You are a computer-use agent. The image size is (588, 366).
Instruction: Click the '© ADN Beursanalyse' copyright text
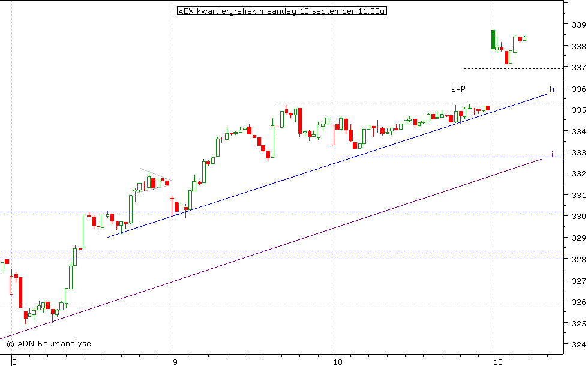49,343
